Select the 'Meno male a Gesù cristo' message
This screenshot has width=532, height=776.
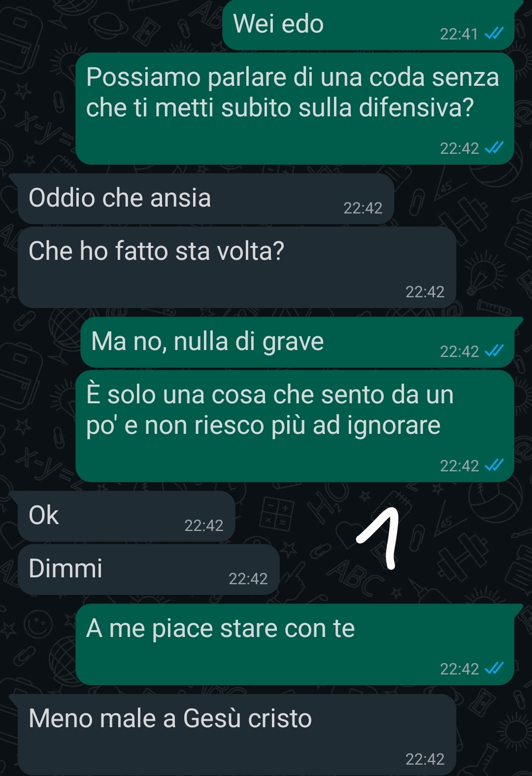click(x=237, y=735)
